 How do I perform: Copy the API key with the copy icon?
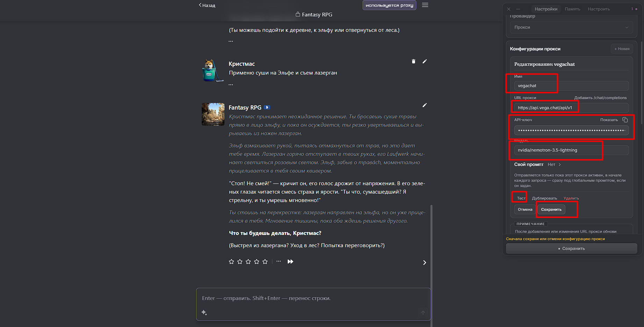pyautogui.click(x=625, y=120)
